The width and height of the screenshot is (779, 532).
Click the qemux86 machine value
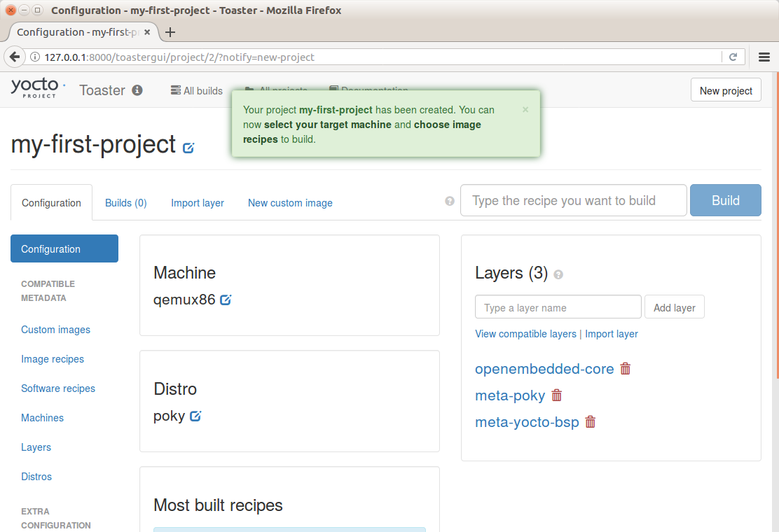184,300
